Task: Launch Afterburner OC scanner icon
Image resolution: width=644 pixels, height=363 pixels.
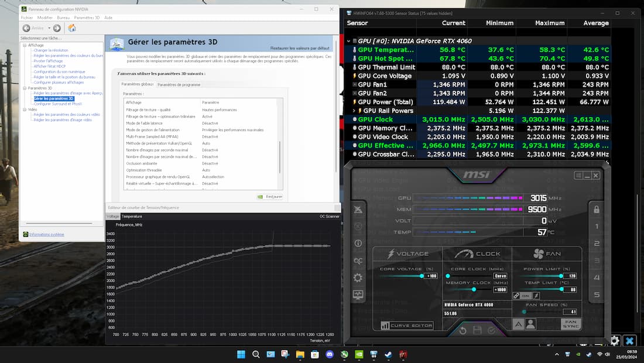Action: point(358,261)
